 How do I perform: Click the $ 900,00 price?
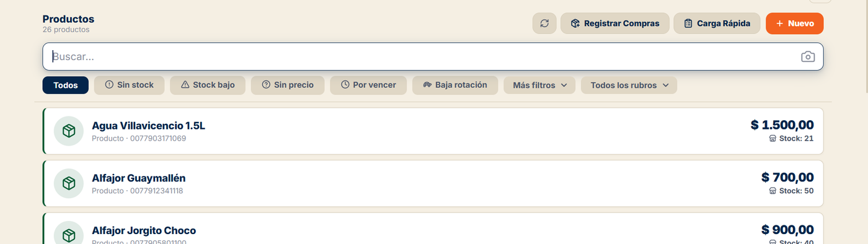(x=787, y=230)
